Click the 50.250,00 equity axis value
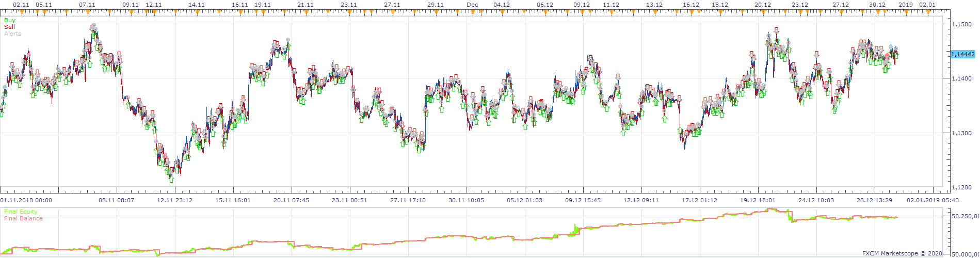This screenshot has width=980, height=258. [965, 216]
